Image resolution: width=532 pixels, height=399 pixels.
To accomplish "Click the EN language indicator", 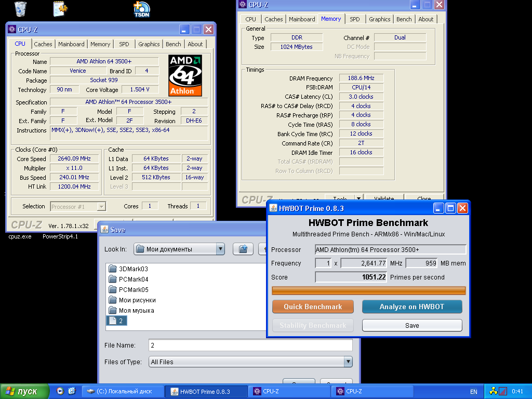I will (474, 392).
